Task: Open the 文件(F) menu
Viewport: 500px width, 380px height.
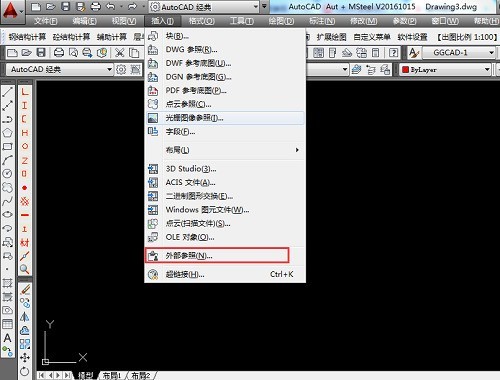Action: 46,21
